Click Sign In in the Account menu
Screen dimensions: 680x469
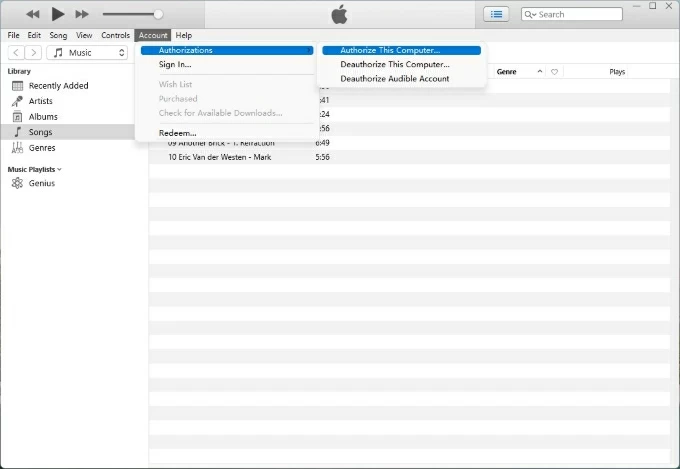click(175, 65)
